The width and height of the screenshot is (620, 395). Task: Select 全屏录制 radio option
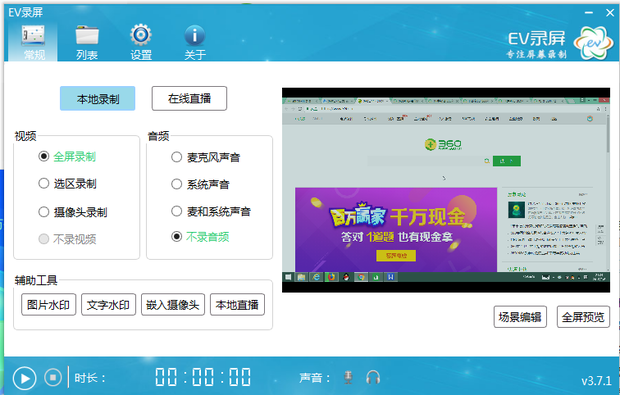coord(67,157)
